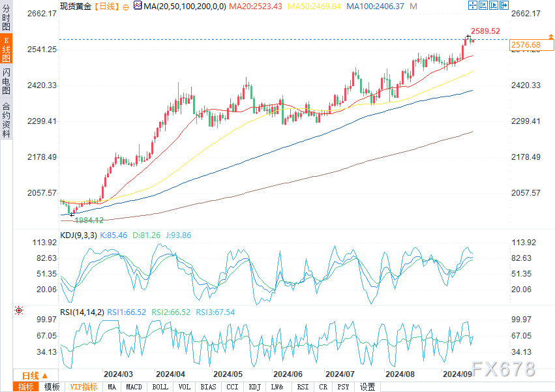Click the 设置 settings button
The width and height of the screenshot is (555, 392).
click(367, 387)
